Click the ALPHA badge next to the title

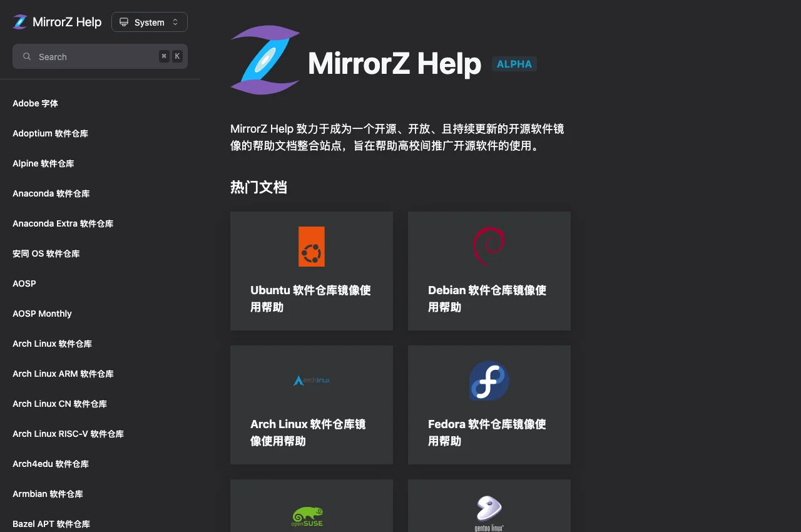514,64
